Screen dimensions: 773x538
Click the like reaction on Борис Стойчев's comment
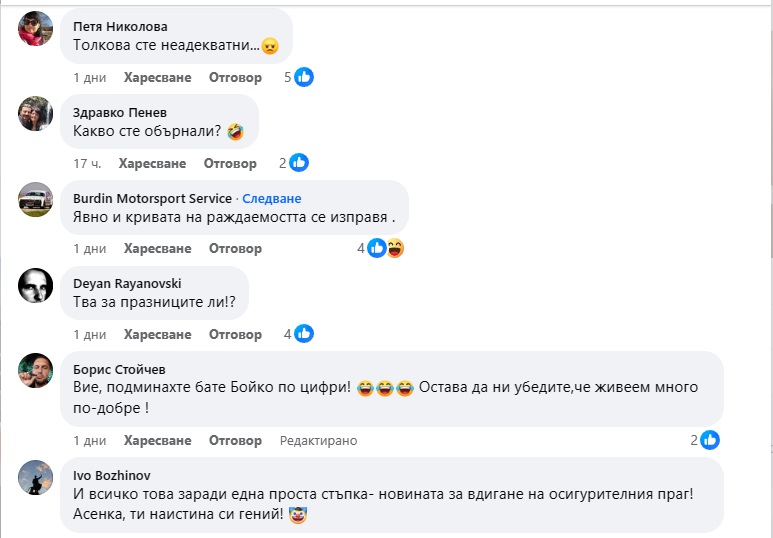pos(710,440)
